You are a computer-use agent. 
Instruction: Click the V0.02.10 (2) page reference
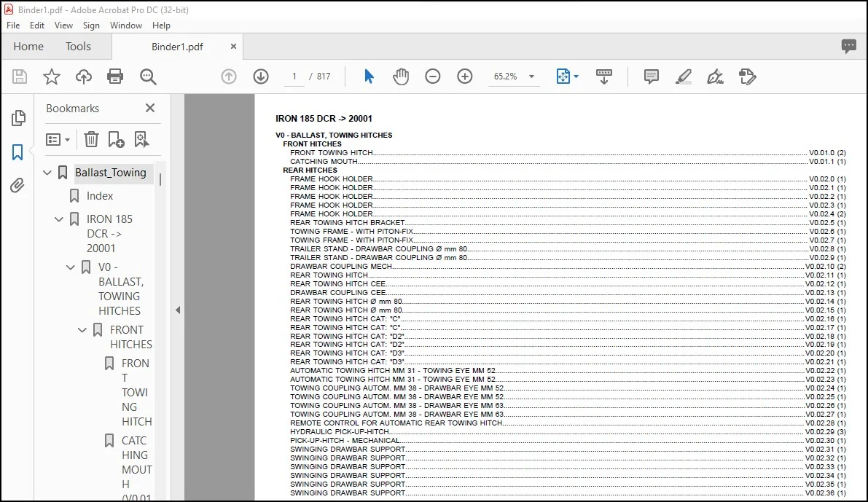(826, 266)
